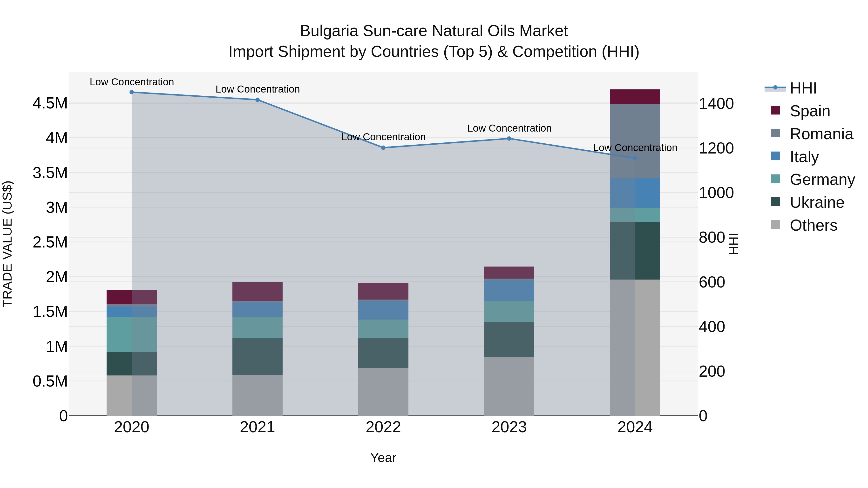The image size is (868, 488).
Task: Select the 2022 HHI data point
Action: coord(383,148)
